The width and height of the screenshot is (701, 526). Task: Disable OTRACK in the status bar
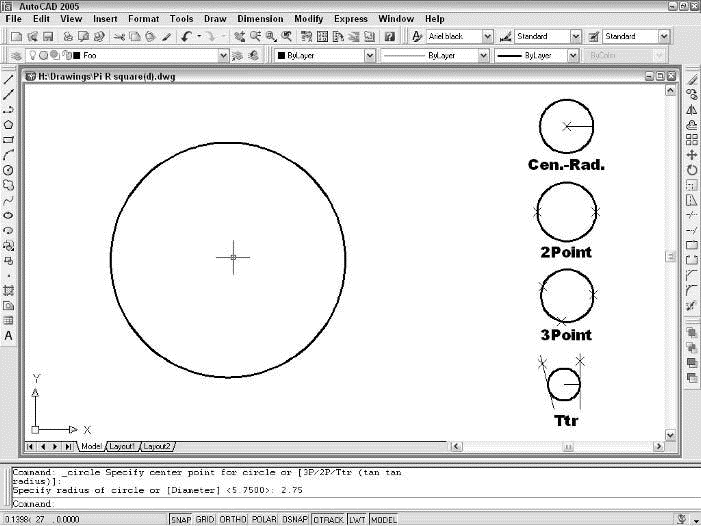(328, 520)
